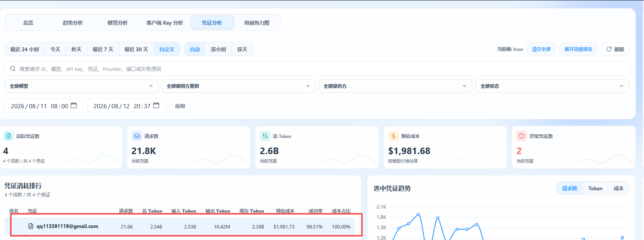Expand the 全部调用方密钥 dropdown
Viewport: 644px width, 240px height.
(x=238, y=86)
